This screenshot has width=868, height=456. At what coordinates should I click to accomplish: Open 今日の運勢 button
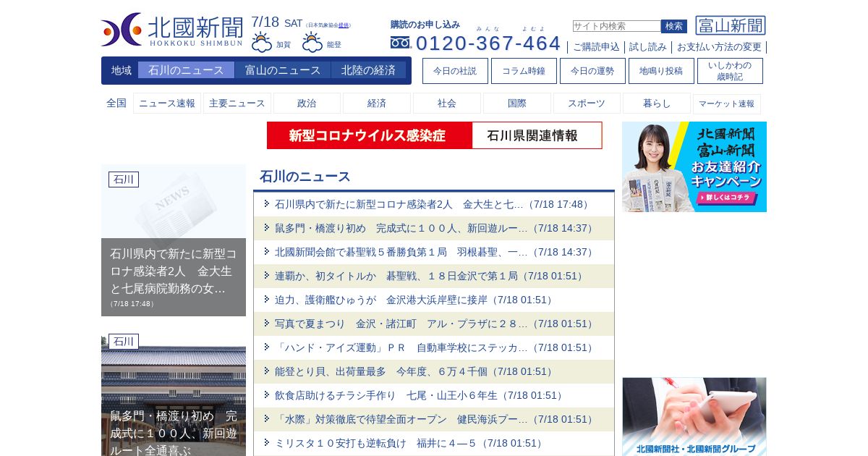coord(592,71)
